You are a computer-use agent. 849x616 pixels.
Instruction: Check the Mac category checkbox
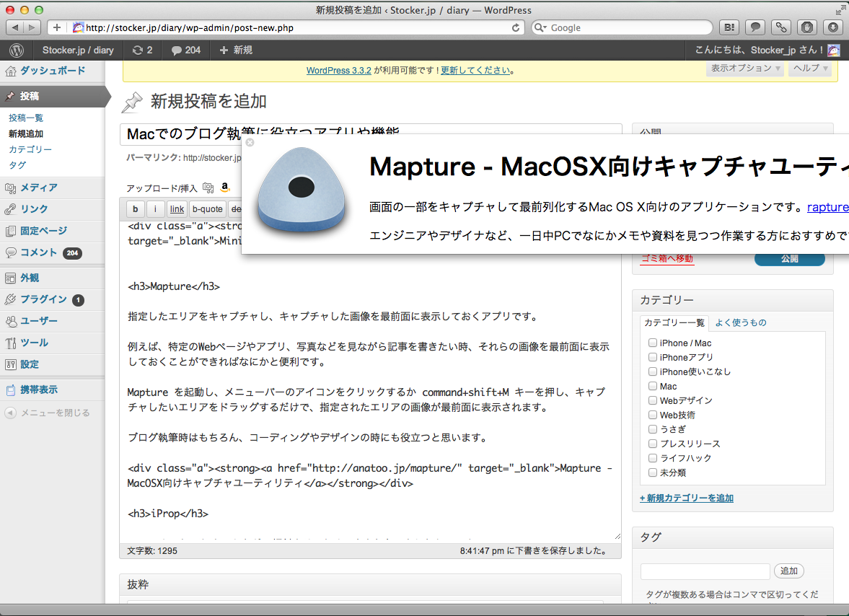pos(653,386)
